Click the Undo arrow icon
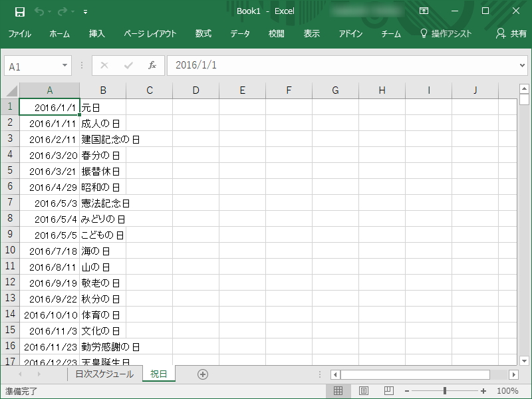The image size is (532, 399). [39, 12]
